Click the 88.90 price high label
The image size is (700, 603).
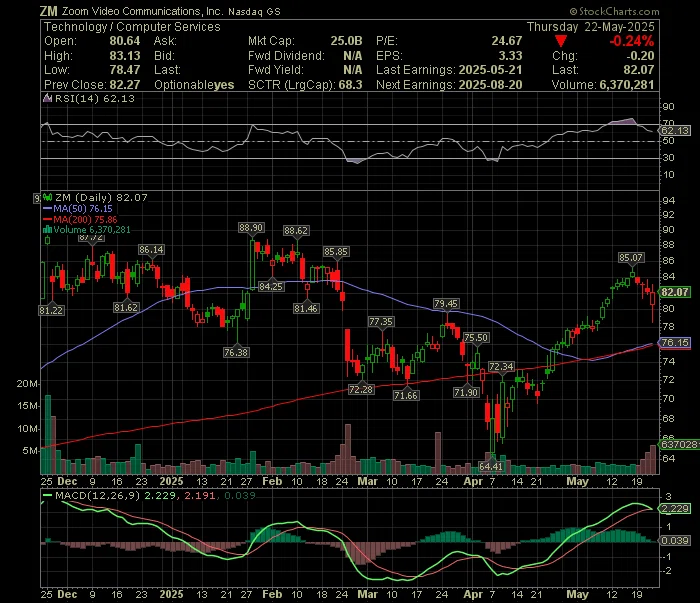(x=251, y=228)
